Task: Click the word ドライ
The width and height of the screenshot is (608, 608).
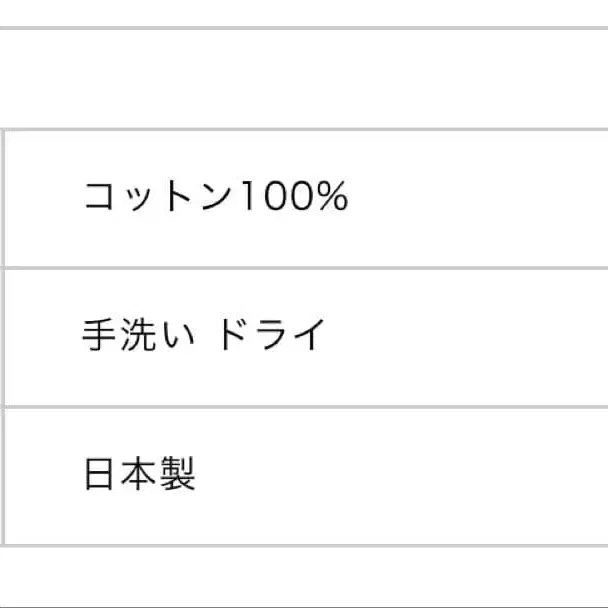Action: pos(272,335)
